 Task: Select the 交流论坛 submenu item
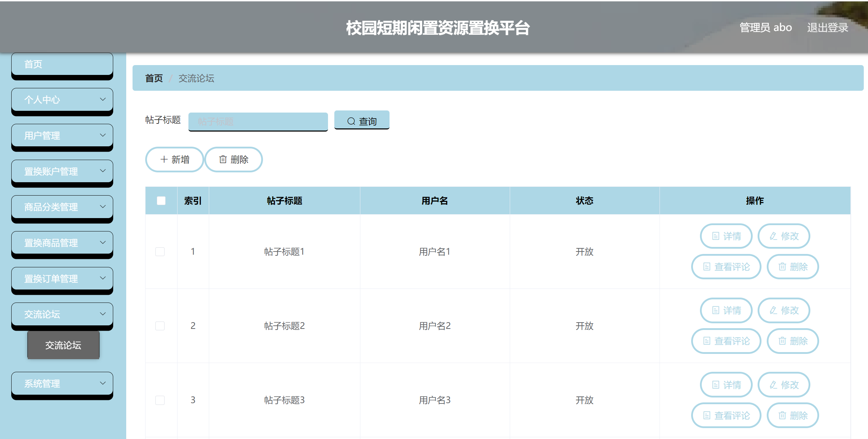coord(63,345)
